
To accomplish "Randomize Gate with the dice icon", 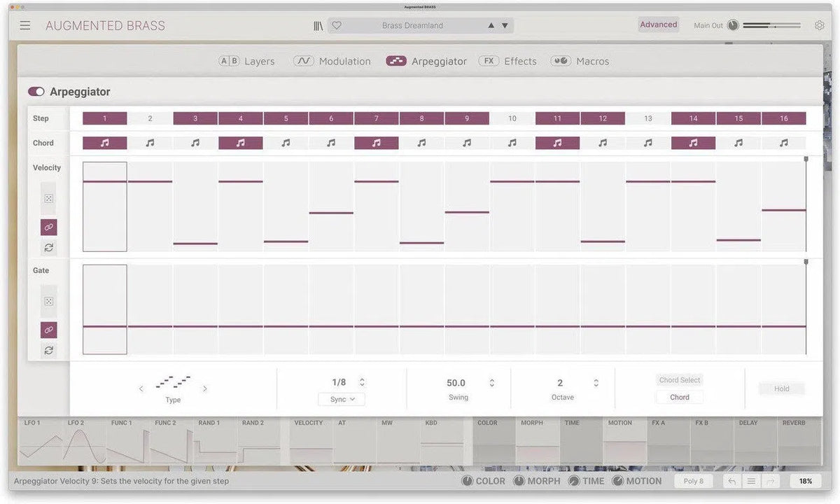I will tap(49, 302).
